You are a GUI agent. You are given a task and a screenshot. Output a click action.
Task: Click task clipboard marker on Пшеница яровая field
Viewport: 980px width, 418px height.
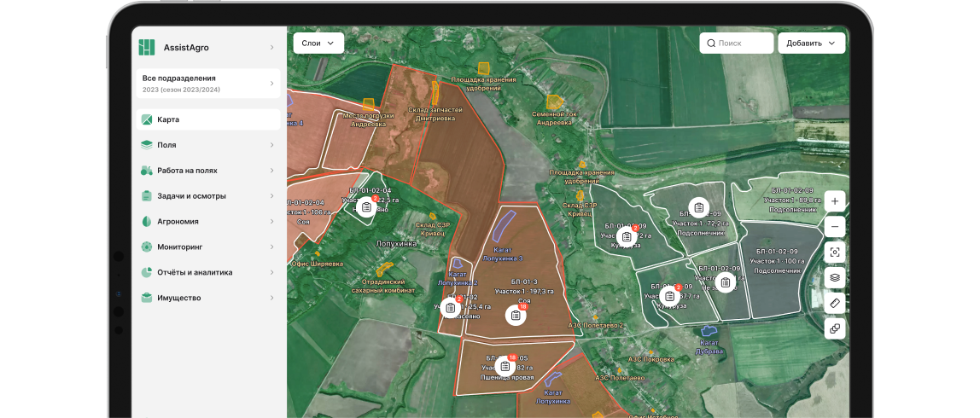click(505, 367)
